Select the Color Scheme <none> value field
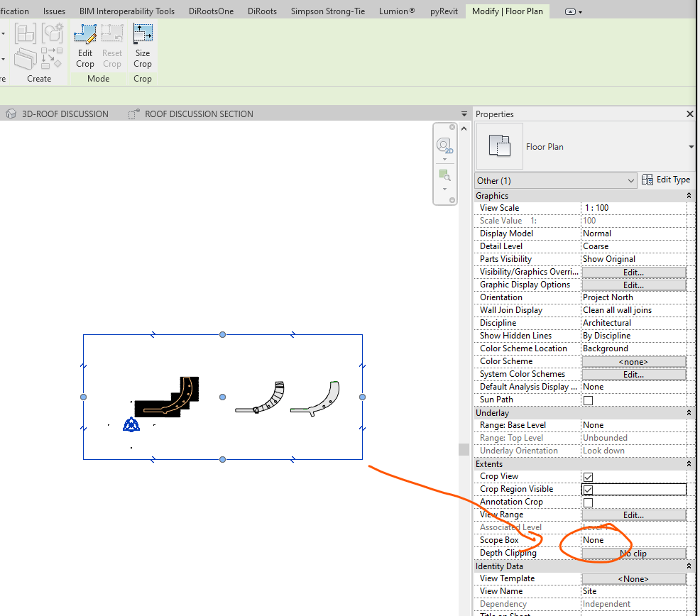700x616 pixels. [633, 361]
